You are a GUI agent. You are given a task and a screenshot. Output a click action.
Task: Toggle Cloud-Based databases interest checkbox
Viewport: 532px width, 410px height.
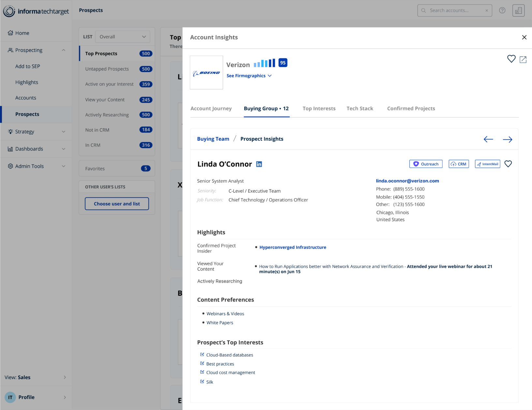(x=202, y=355)
